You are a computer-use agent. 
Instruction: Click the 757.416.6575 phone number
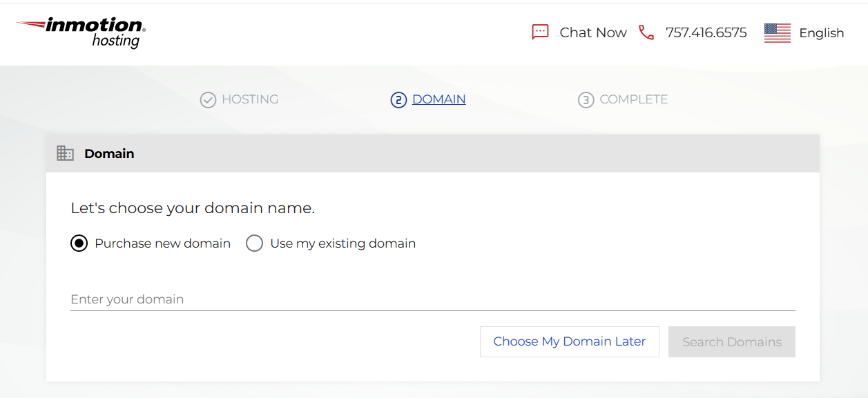(x=706, y=32)
